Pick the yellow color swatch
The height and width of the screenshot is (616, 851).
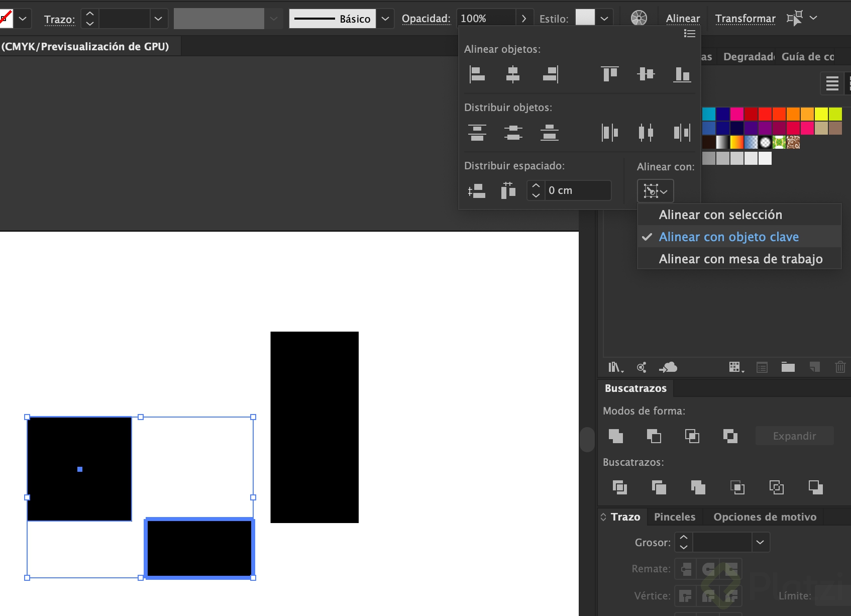coord(821,114)
